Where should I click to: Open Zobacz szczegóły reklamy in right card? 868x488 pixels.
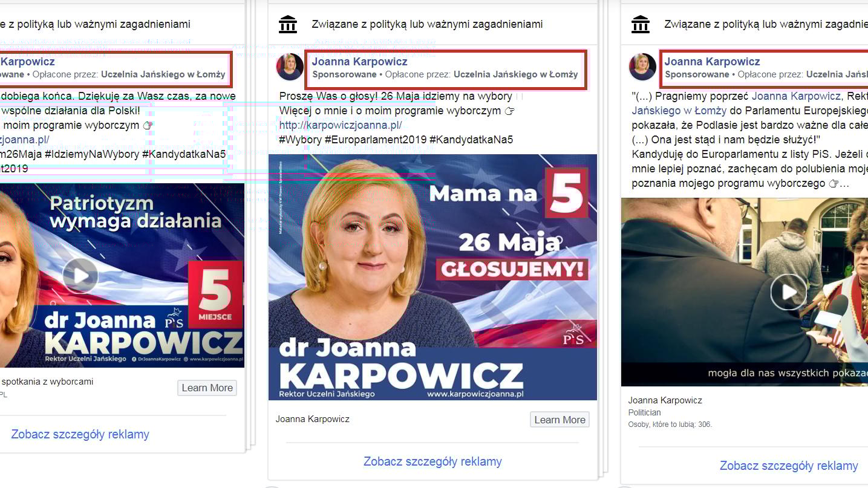click(x=789, y=466)
